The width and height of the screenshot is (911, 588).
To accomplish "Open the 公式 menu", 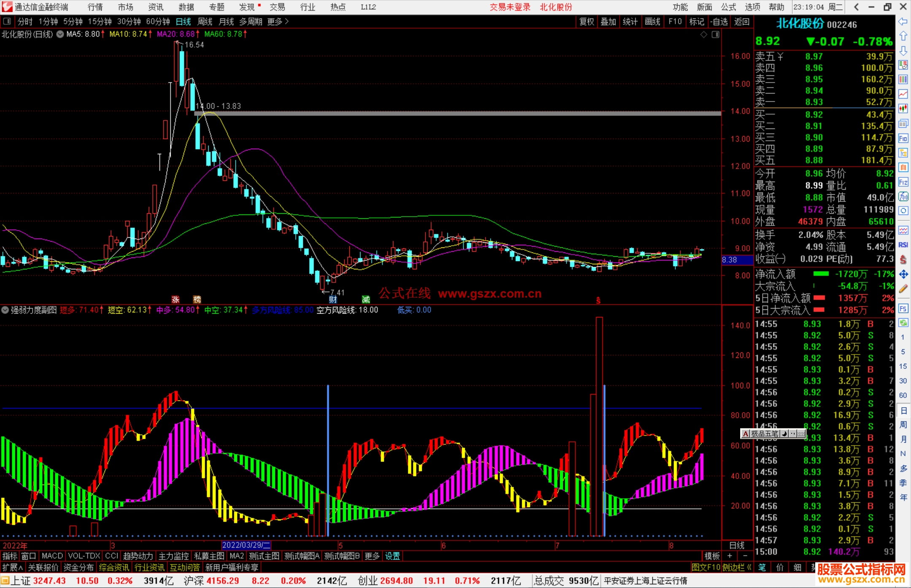I will (x=728, y=7).
